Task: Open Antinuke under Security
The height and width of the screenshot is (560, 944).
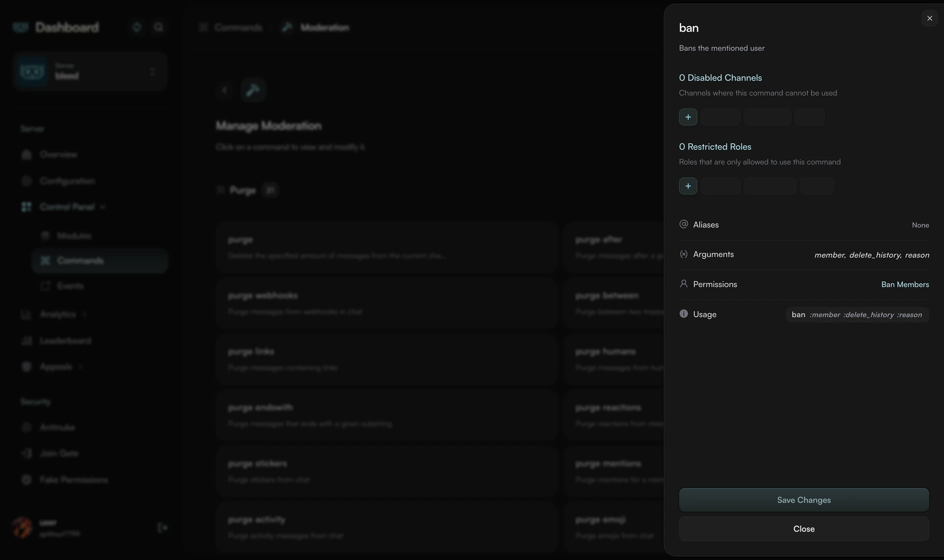Action: tap(57, 427)
